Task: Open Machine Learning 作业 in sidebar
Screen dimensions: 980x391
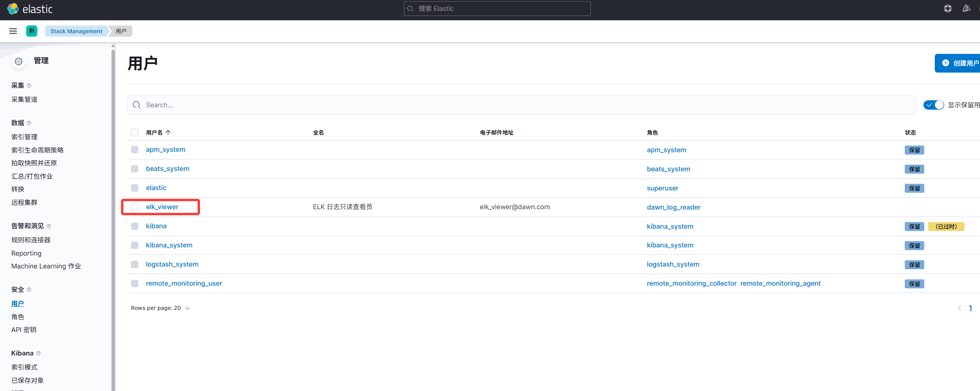Action: (x=46, y=266)
